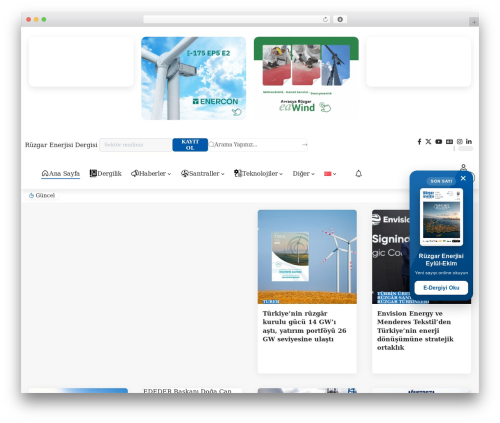Click the SON SAYI badge in popup
The height and width of the screenshot is (423, 500).
(441, 181)
